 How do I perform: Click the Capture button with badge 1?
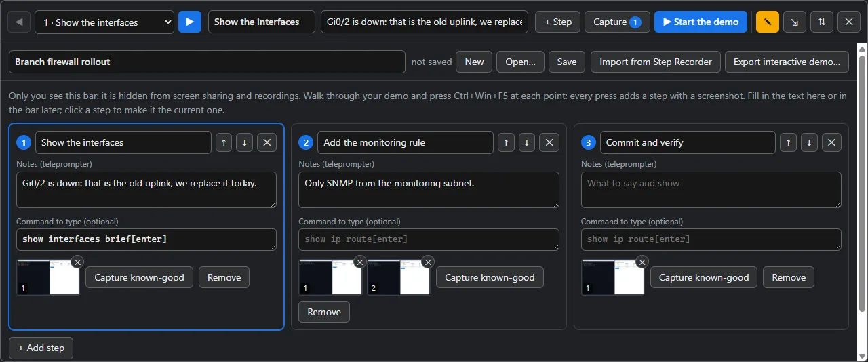click(x=617, y=22)
